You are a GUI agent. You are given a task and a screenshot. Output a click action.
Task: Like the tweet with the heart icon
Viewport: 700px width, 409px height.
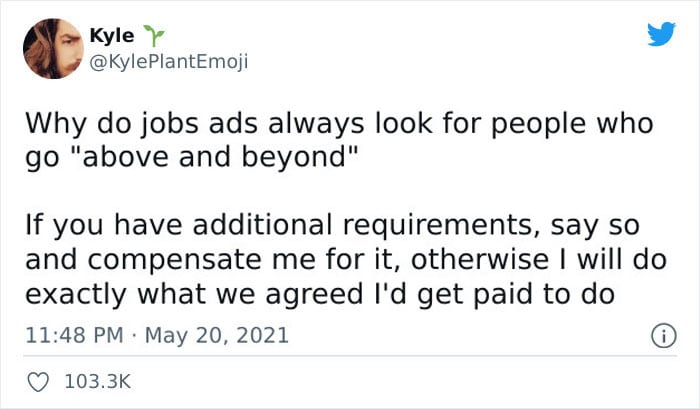coord(38,382)
